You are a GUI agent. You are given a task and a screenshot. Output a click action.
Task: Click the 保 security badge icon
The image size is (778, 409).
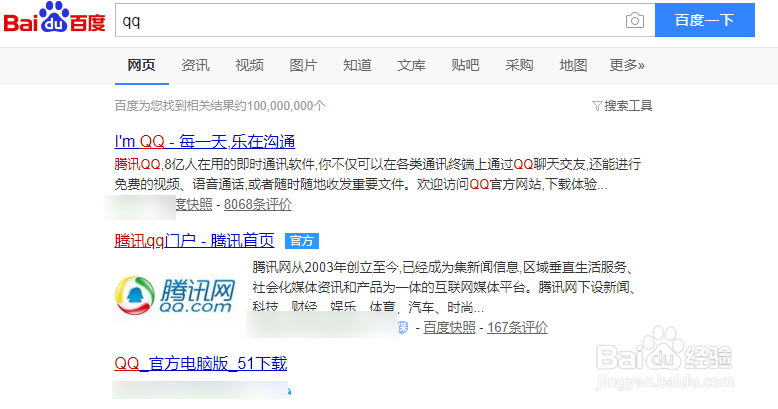(x=403, y=328)
